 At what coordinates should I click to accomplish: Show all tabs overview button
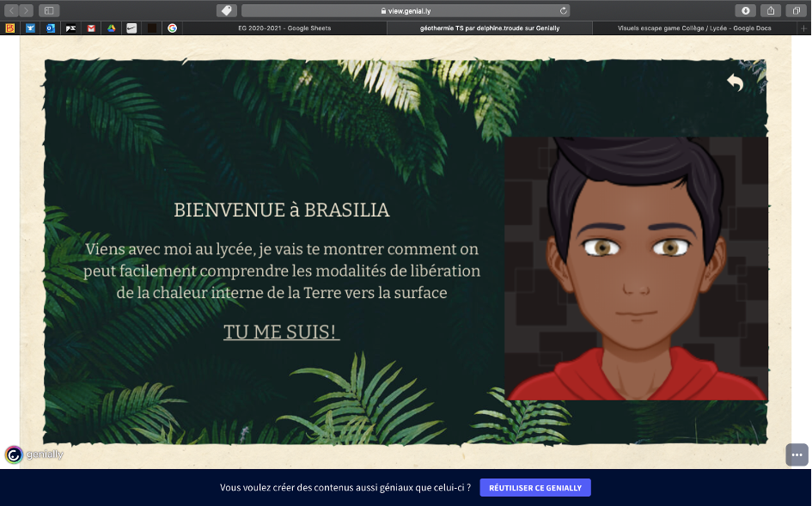(796, 10)
